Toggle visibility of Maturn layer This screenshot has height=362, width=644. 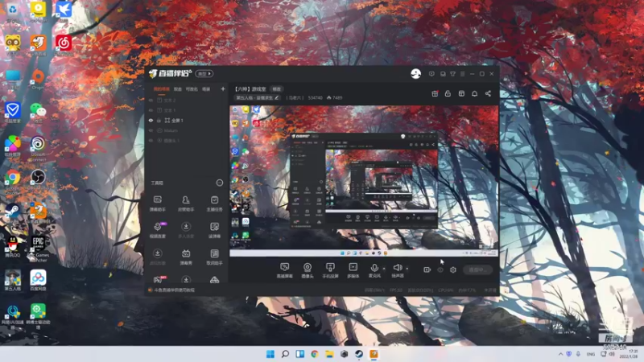151,130
